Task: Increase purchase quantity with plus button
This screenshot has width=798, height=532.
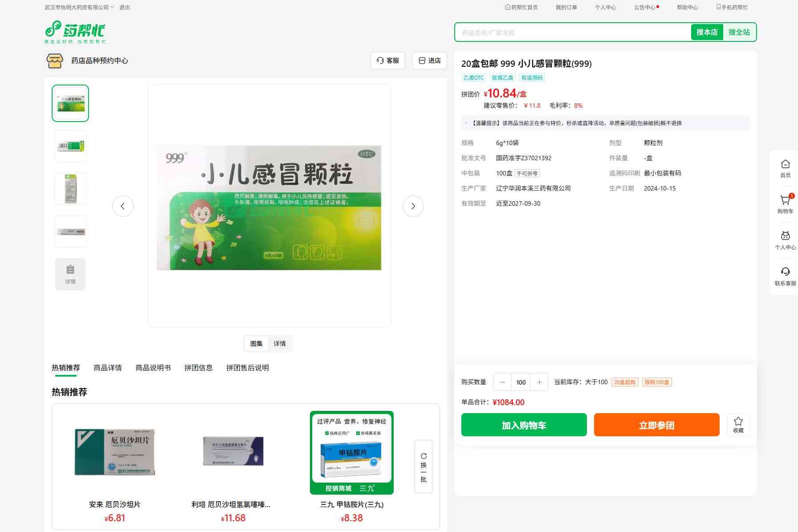Action: [x=539, y=382]
